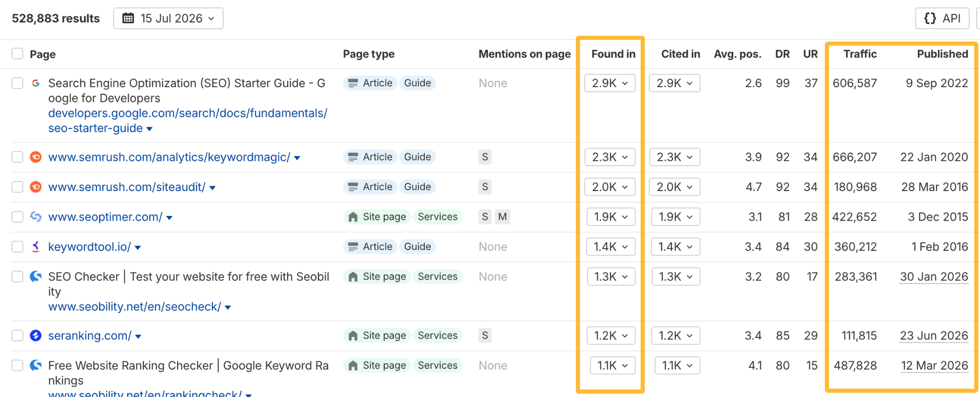Viewport: 980px width, 397px height.
Task: Check the seoptimer.com row checkbox
Action: click(18, 217)
